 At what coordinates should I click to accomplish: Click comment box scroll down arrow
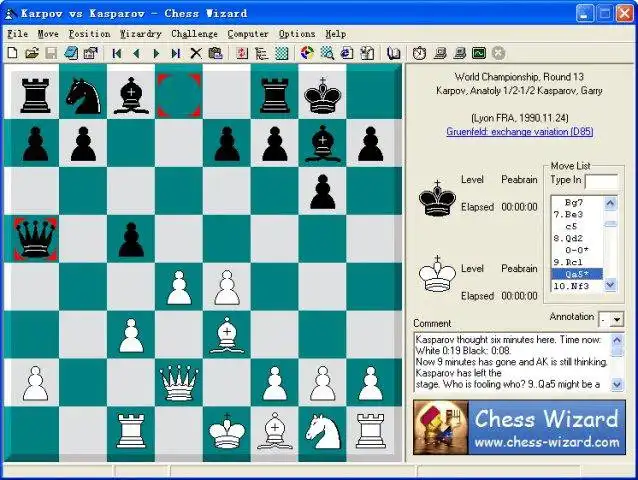click(x=617, y=384)
